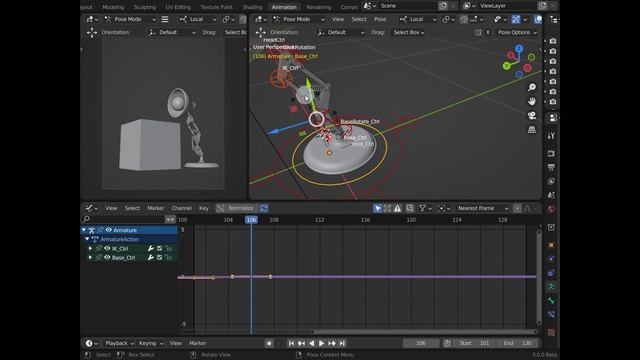
Task: Click the Move tool icon in left viewport
Action: click(x=92, y=32)
